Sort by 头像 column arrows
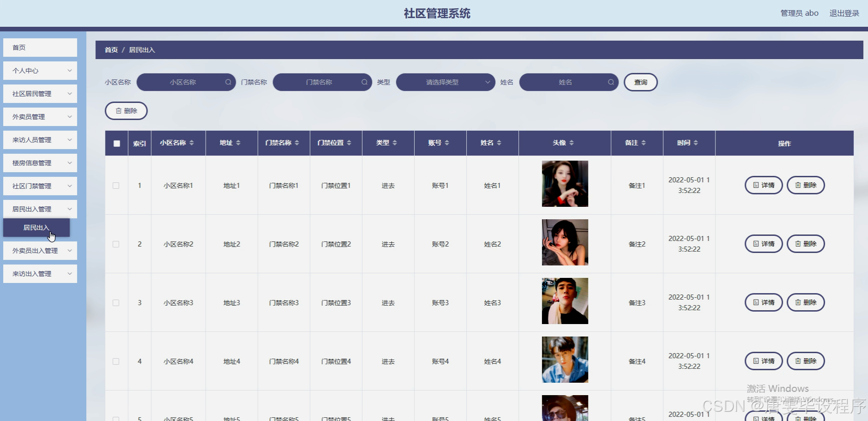 point(571,143)
